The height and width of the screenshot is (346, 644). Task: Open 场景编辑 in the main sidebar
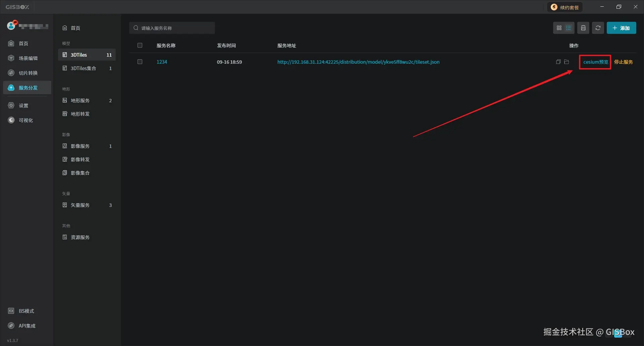(x=27, y=58)
